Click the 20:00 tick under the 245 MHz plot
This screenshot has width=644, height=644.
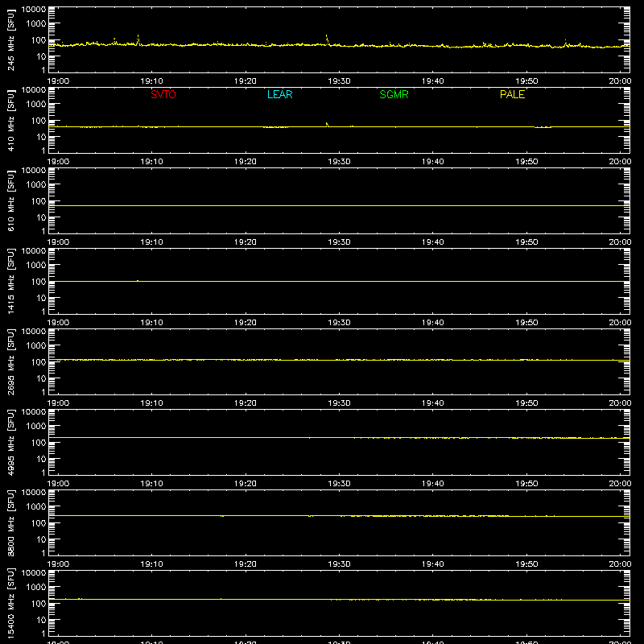620,81
